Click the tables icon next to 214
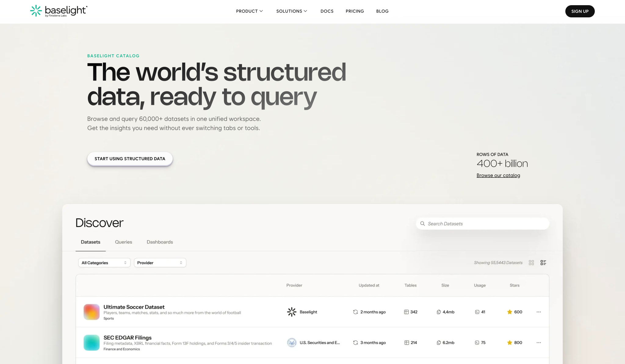625x364 pixels. (x=406, y=343)
